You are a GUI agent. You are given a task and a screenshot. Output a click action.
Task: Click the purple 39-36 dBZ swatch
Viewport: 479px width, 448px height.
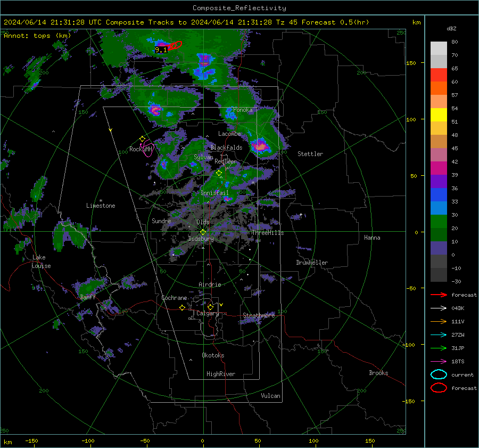439,182
